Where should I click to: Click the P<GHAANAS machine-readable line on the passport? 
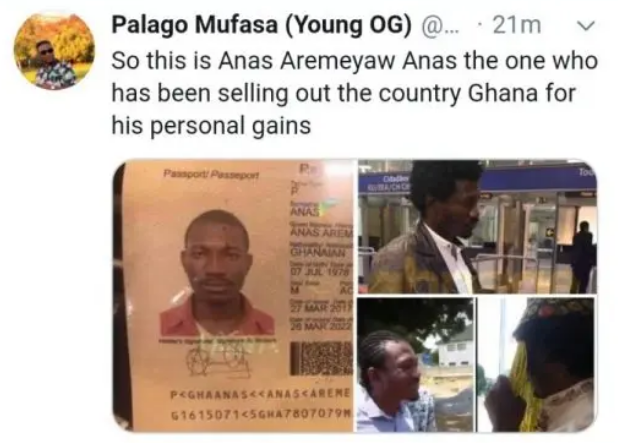pos(261,393)
